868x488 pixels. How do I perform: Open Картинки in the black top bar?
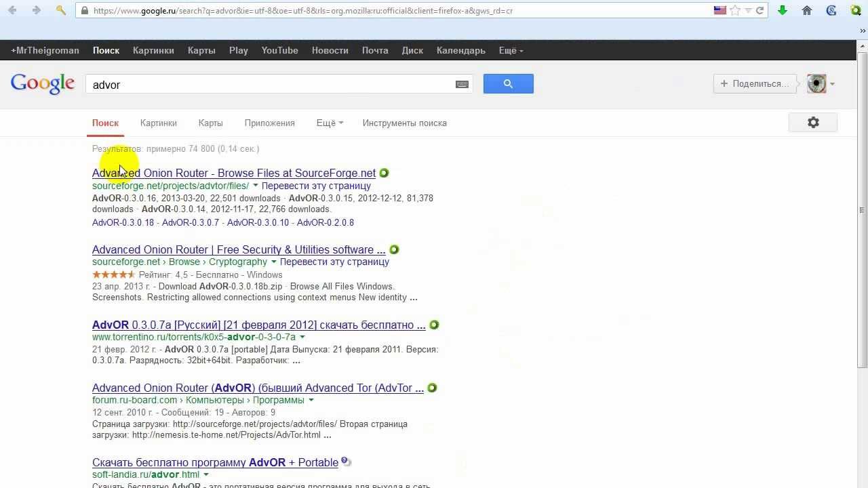153,50
